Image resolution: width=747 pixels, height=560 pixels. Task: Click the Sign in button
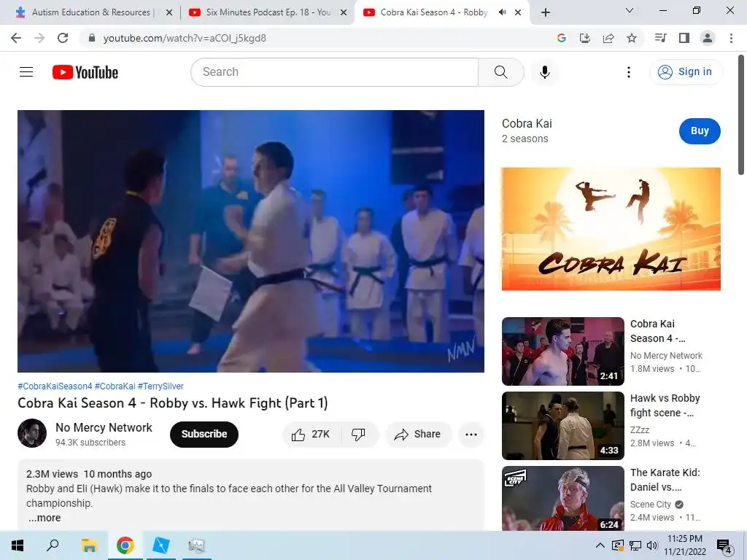pos(686,72)
